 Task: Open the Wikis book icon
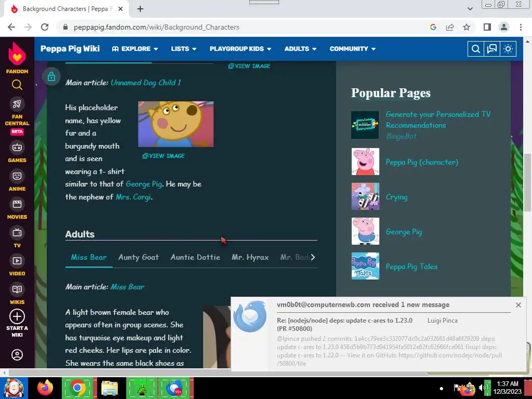(x=17, y=289)
